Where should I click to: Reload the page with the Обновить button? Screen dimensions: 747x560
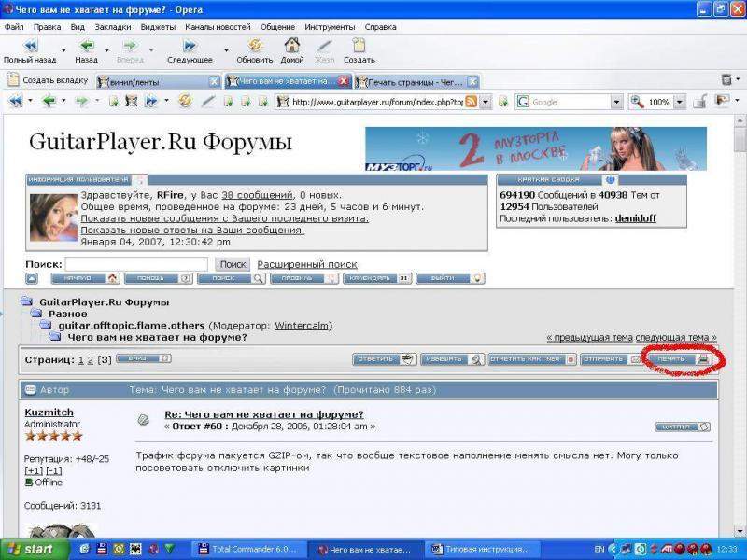tap(255, 51)
